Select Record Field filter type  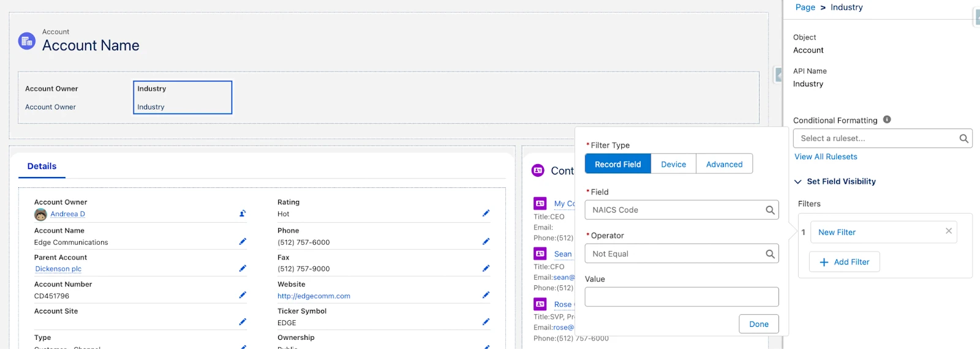pos(617,164)
